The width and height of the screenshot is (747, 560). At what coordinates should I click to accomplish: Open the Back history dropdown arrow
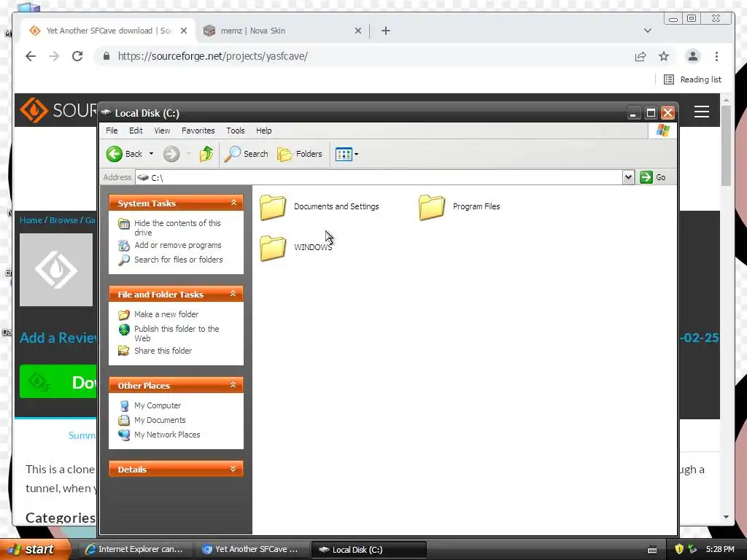point(152,154)
